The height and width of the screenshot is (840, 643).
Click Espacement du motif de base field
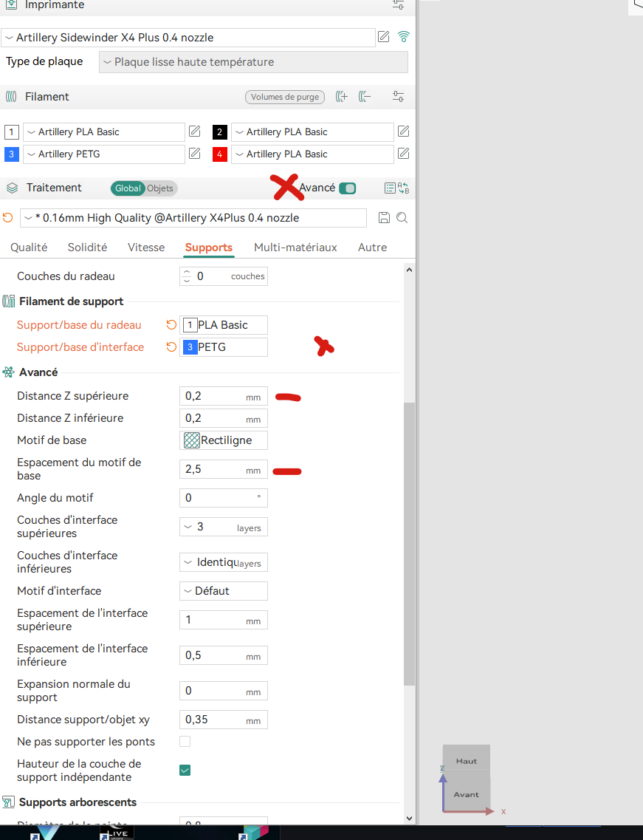[223, 469]
